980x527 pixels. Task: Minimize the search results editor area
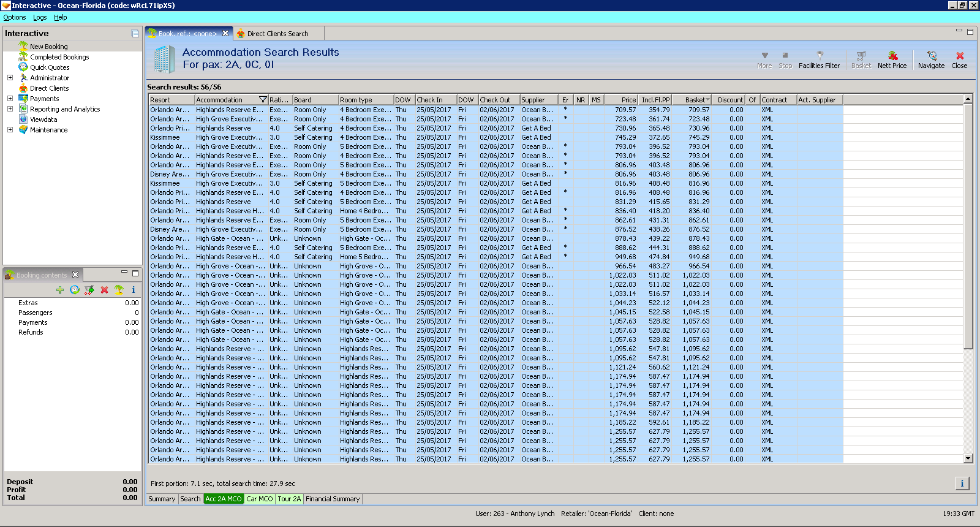point(959,31)
